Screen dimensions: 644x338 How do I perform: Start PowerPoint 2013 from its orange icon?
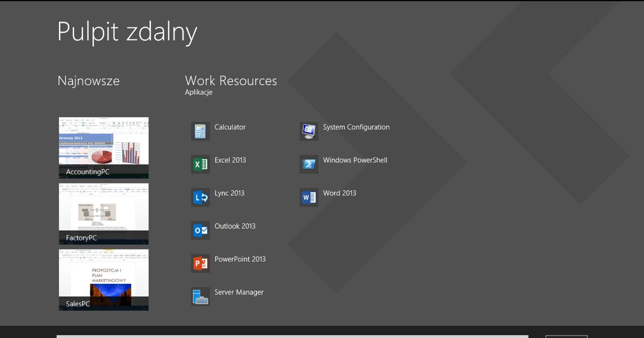[x=200, y=263]
